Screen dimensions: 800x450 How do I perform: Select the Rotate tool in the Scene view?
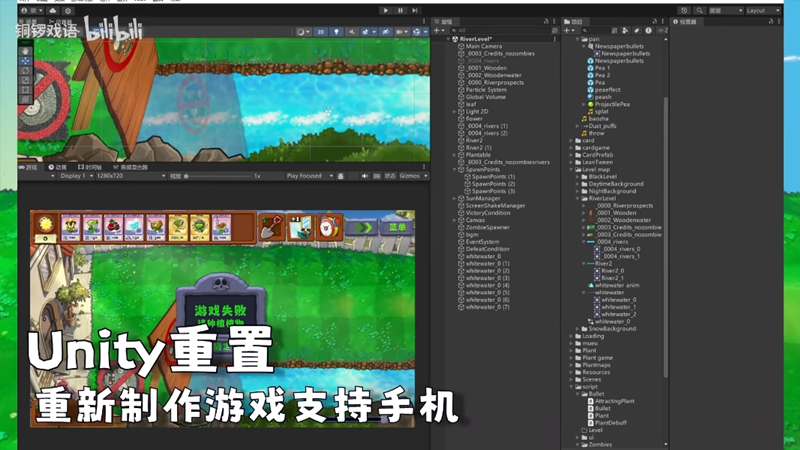[26, 70]
